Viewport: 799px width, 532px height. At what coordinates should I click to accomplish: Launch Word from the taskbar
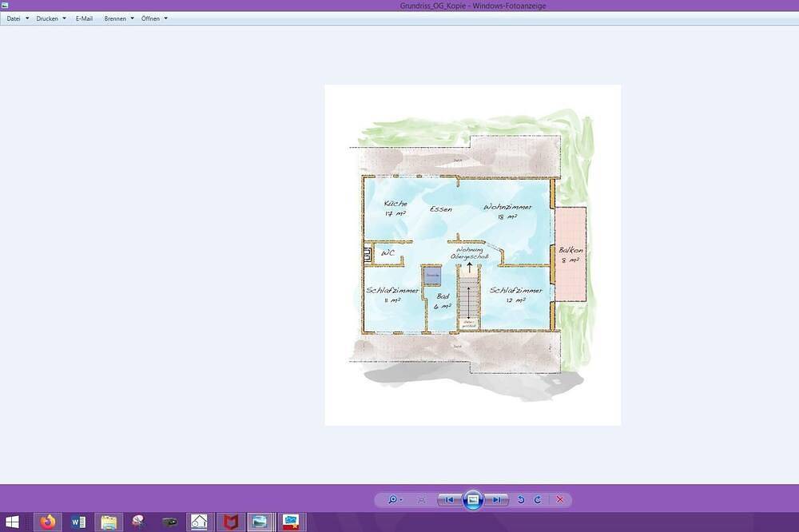point(78,522)
